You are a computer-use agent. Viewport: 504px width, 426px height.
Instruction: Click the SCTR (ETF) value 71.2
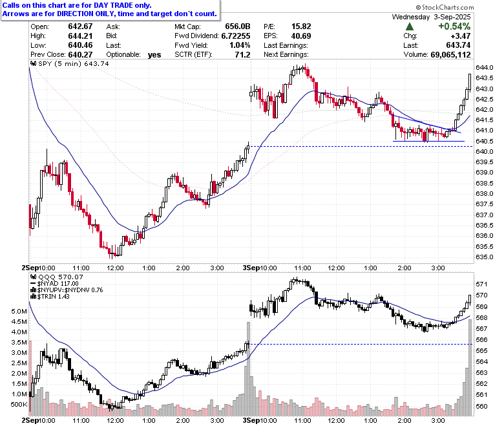click(243, 55)
